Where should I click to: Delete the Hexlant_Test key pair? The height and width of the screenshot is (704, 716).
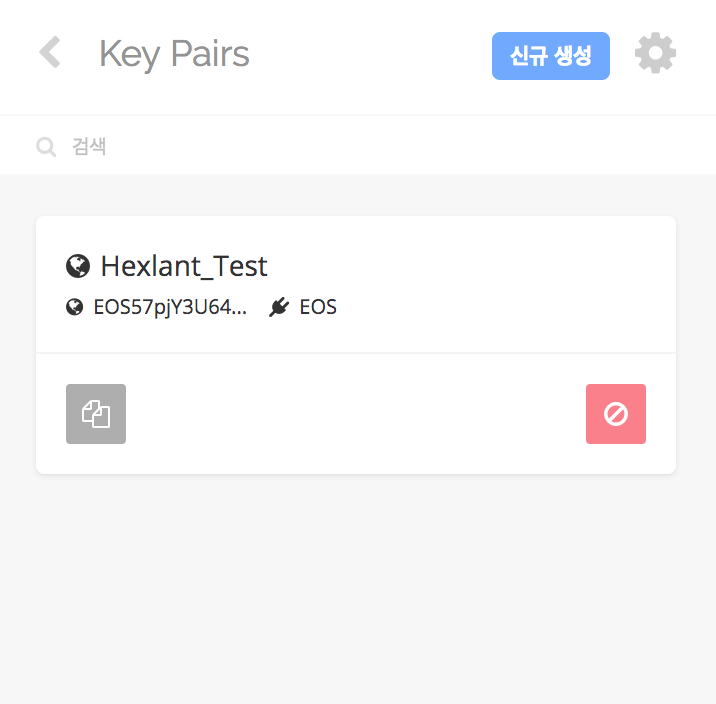coord(616,414)
